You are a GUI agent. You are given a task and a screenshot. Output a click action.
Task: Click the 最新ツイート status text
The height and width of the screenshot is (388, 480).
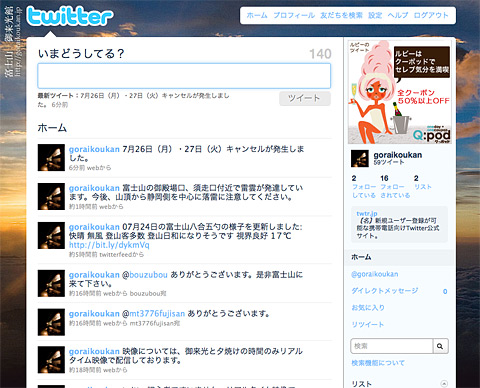[x=133, y=100]
